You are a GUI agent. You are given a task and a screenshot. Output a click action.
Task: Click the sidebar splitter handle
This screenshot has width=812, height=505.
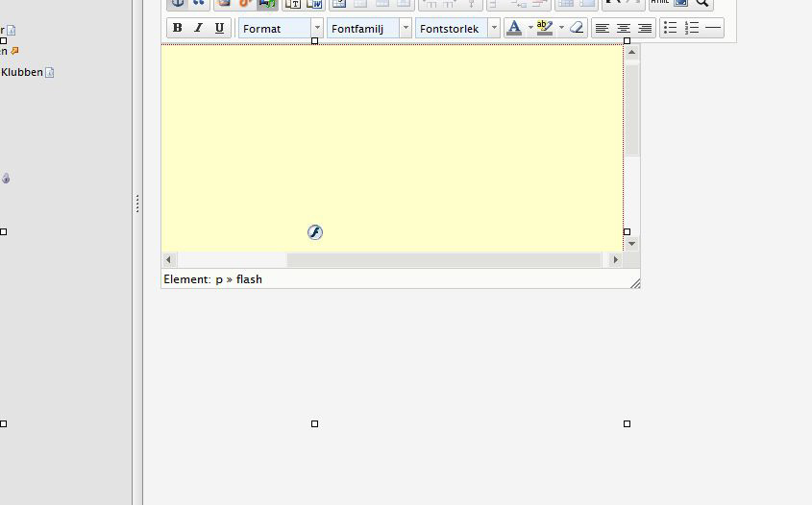[137, 204]
